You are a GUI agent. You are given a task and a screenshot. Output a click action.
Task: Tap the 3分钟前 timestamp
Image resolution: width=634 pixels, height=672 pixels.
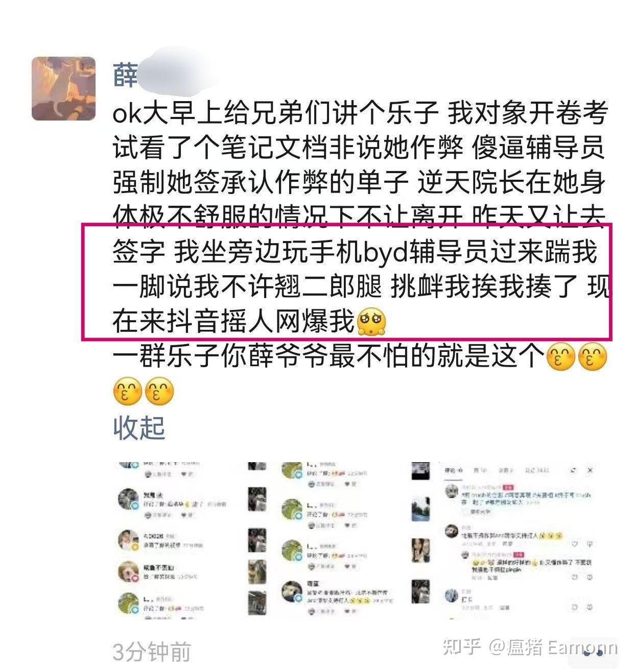tap(152, 652)
